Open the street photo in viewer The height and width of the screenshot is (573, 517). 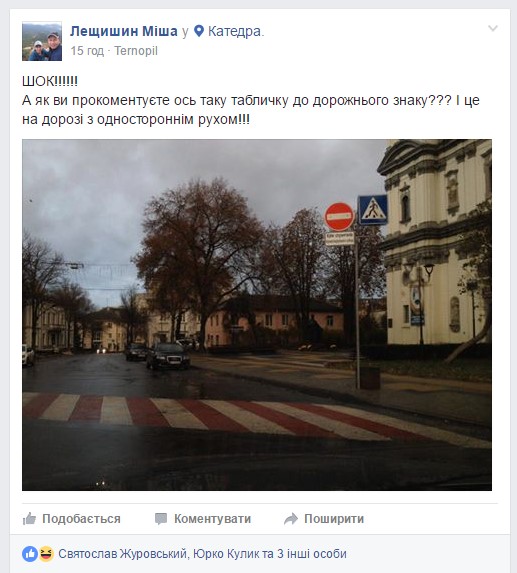click(257, 315)
